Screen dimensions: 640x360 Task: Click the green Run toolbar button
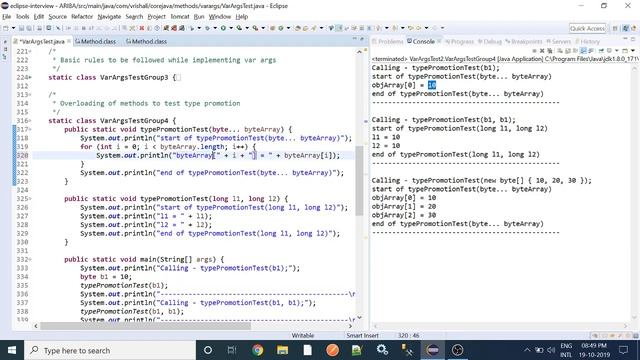(x=223, y=28)
